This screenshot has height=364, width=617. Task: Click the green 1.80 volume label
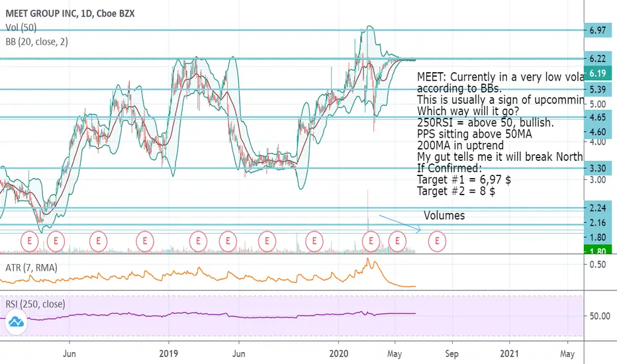[598, 250]
